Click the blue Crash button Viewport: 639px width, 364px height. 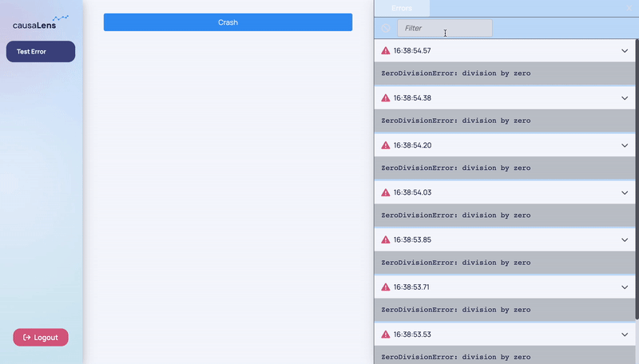pos(228,22)
